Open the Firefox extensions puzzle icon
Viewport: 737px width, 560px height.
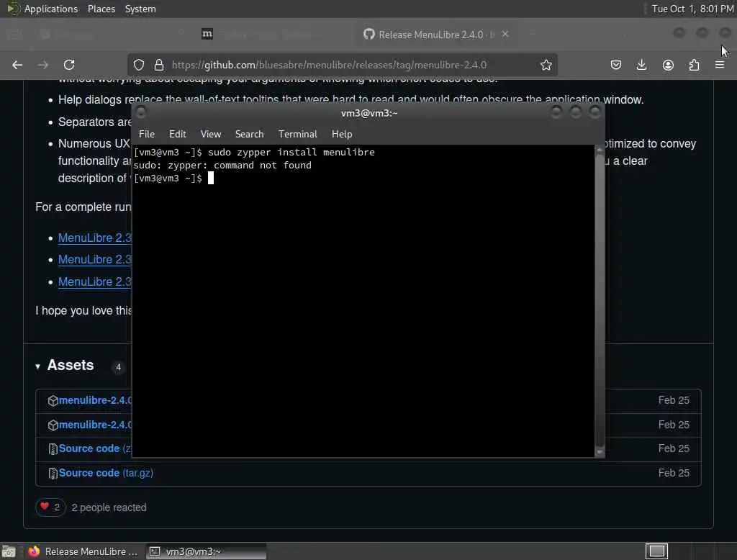point(695,65)
